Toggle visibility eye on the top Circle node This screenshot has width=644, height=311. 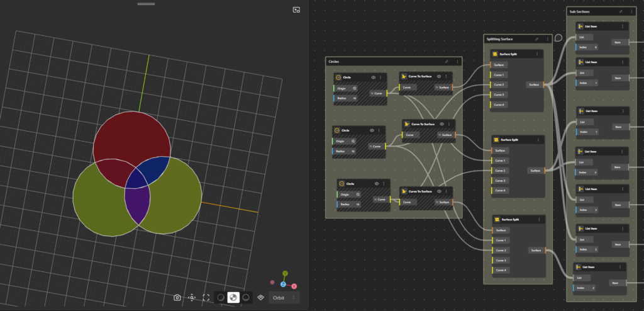coord(373,77)
